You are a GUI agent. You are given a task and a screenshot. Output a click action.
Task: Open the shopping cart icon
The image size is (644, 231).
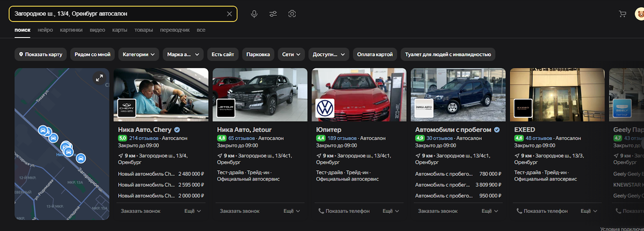click(x=623, y=14)
